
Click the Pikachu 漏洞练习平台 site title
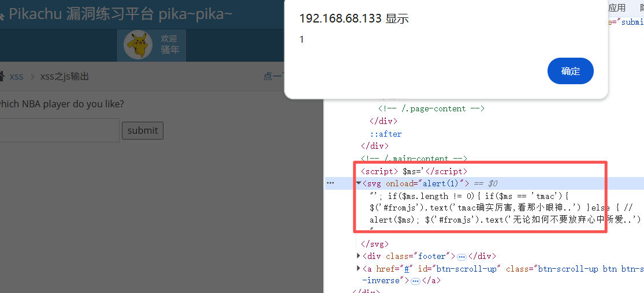click(x=120, y=14)
